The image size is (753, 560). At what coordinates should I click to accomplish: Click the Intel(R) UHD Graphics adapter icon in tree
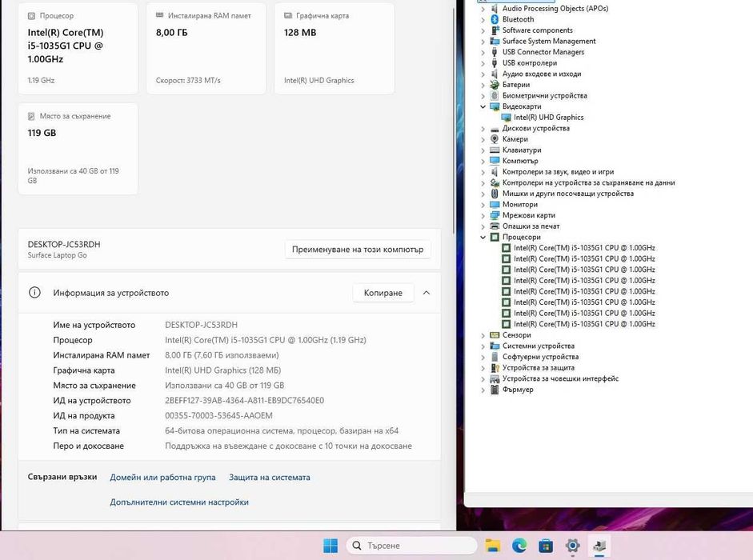click(506, 117)
